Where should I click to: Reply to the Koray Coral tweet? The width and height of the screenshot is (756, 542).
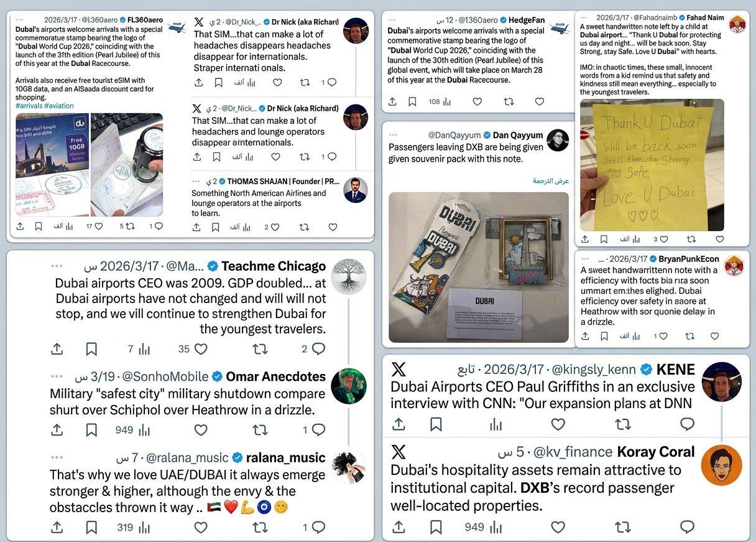pos(687,527)
